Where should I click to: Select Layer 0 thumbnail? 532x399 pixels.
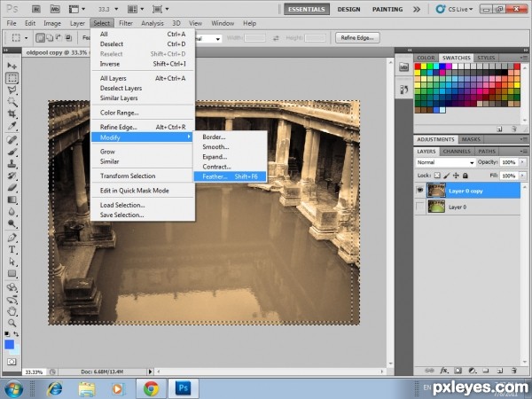[x=436, y=207]
